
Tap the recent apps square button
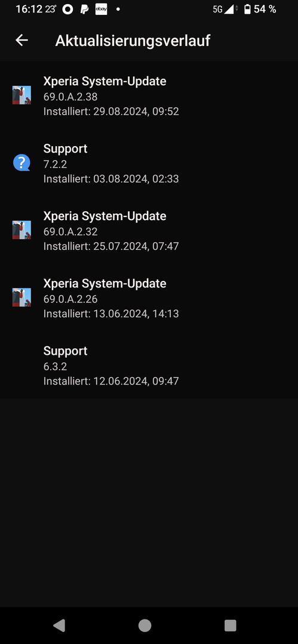(x=230, y=625)
